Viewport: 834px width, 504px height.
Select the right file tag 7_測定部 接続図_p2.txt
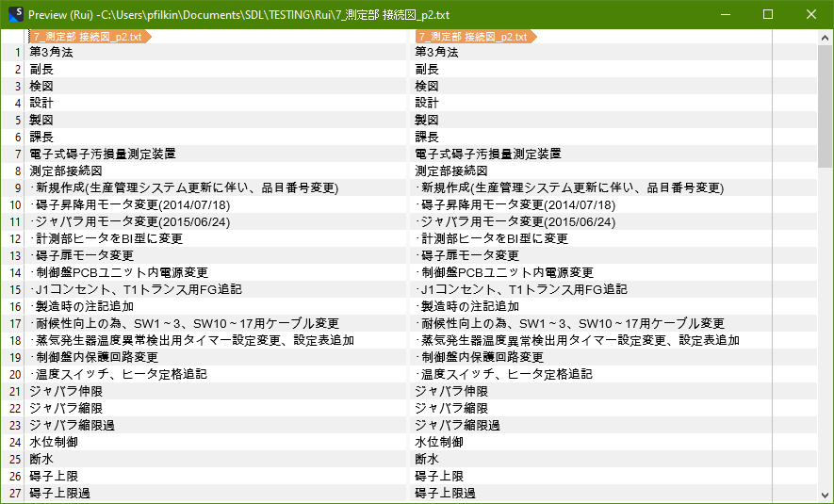(x=474, y=37)
